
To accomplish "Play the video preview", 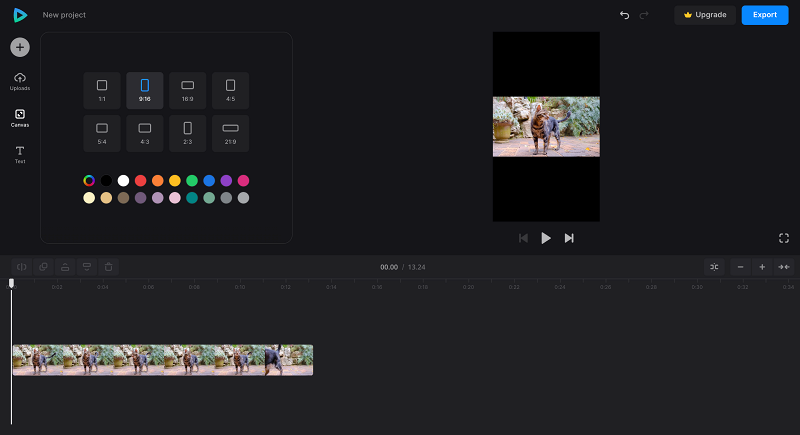I will (x=546, y=238).
